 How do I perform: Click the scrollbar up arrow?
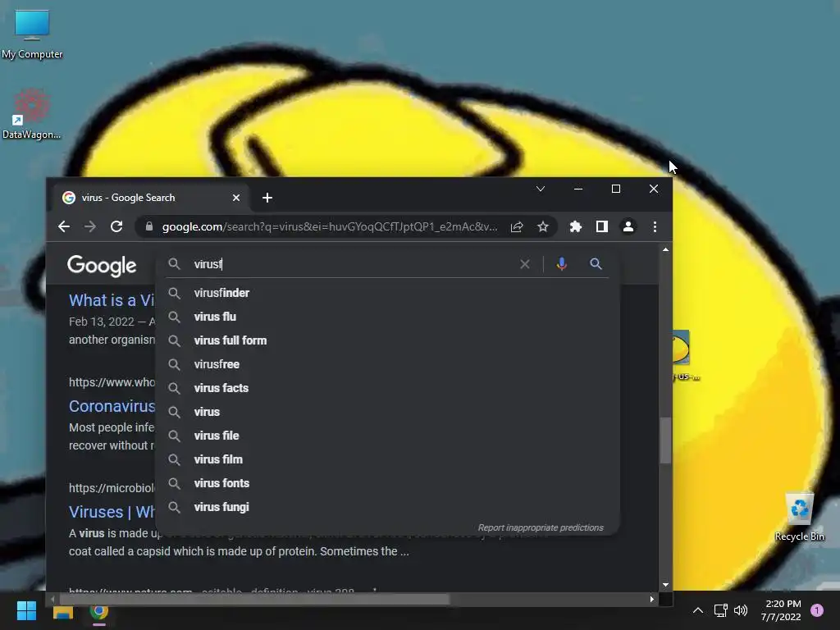[665, 249]
